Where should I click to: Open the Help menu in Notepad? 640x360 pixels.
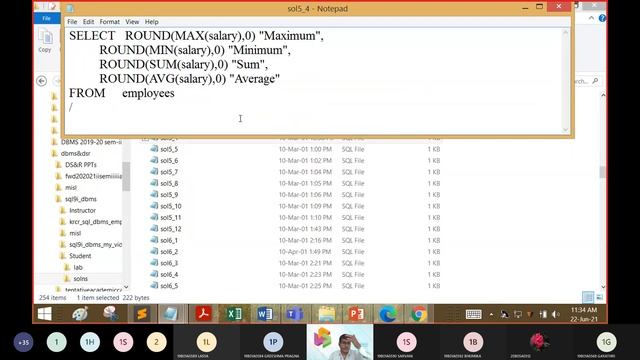151,22
